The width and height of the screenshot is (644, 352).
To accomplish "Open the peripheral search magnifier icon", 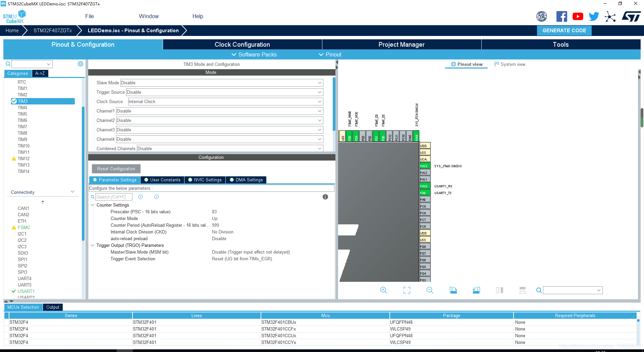I will [x=8, y=64].
